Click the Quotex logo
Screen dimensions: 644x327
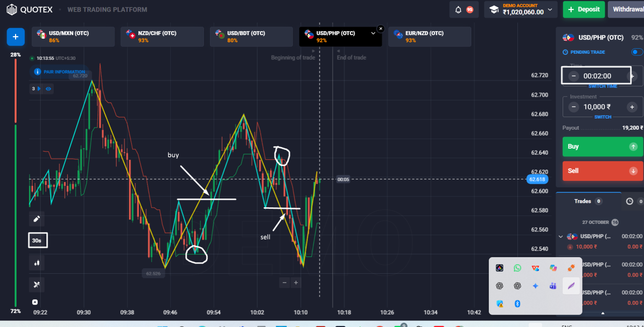(x=29, y=10)
